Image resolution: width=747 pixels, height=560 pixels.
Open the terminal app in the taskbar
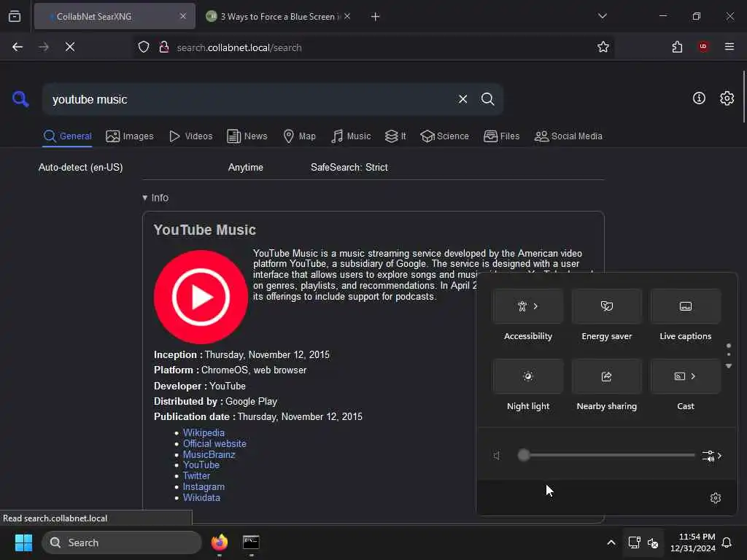[251, 542]
